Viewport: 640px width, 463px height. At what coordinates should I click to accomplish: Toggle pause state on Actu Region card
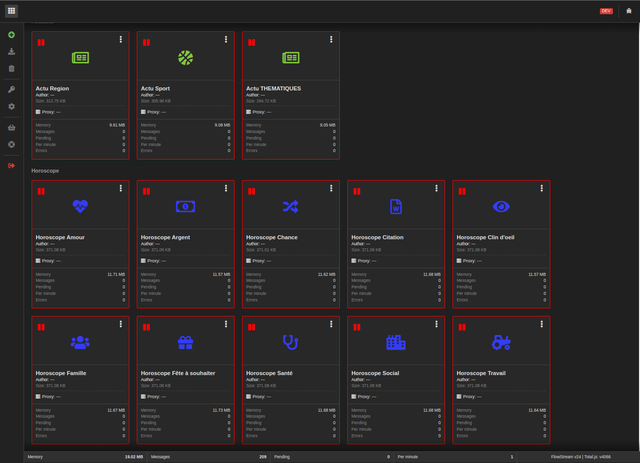(x=41, y=42)
